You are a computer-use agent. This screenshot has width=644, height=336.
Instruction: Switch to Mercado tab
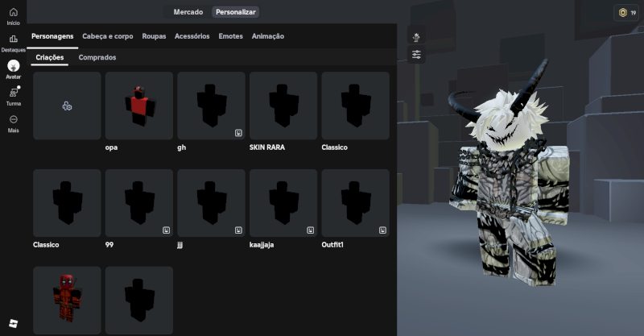pyautogui.click(x=188, y=12)
